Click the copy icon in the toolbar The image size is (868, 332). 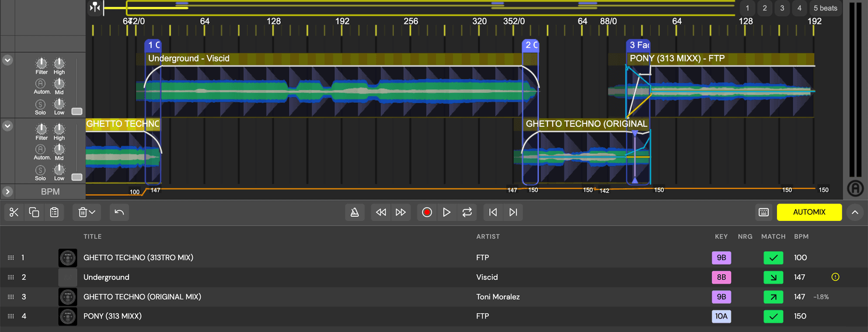[34, 212]
